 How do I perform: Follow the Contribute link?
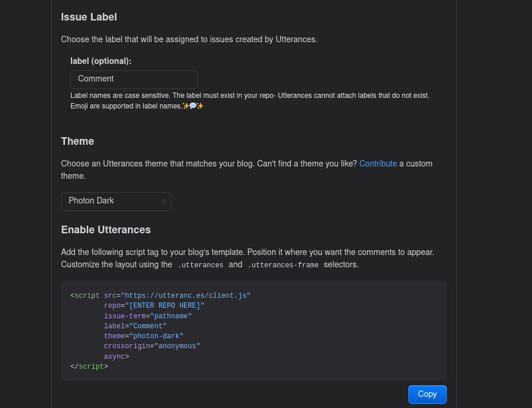pos(378,164)
